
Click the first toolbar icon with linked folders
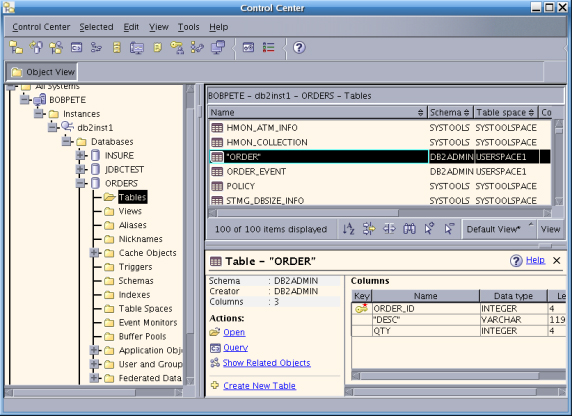coord(16,47)
